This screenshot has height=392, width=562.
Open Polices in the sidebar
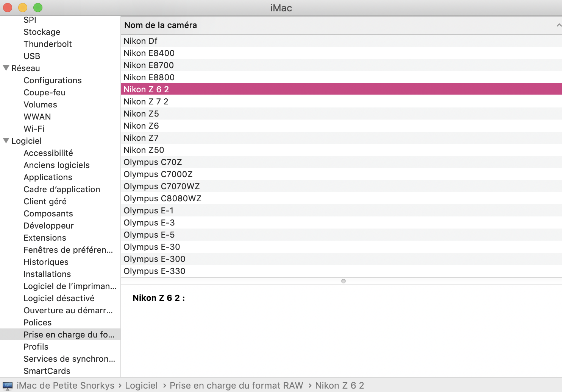(37, 322)
